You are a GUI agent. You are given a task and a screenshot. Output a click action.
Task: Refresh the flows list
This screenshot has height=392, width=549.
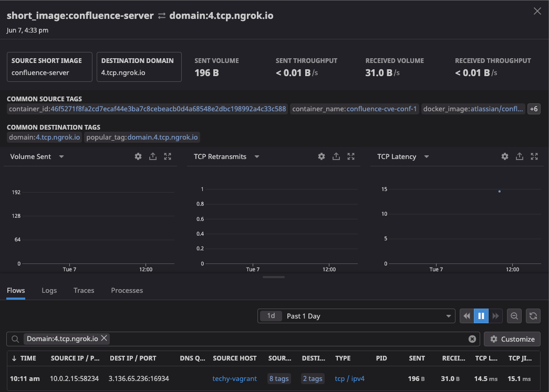coord(533,316)
